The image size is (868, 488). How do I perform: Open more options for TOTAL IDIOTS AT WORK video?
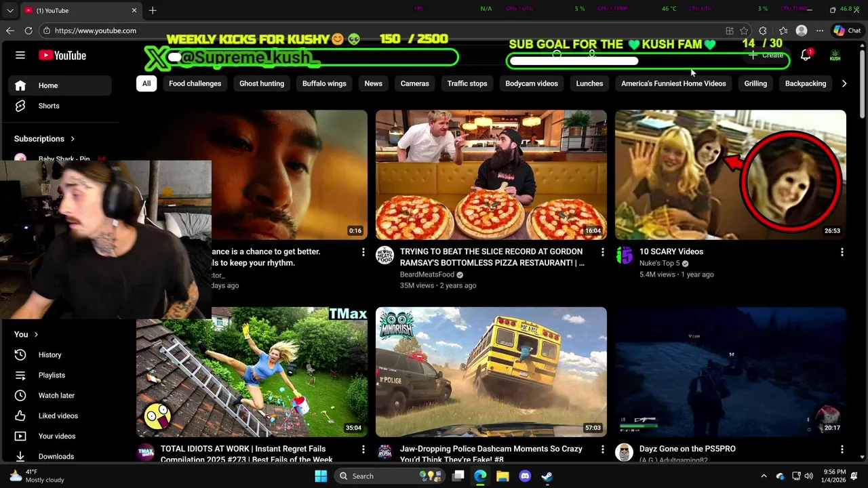[363, 449]
